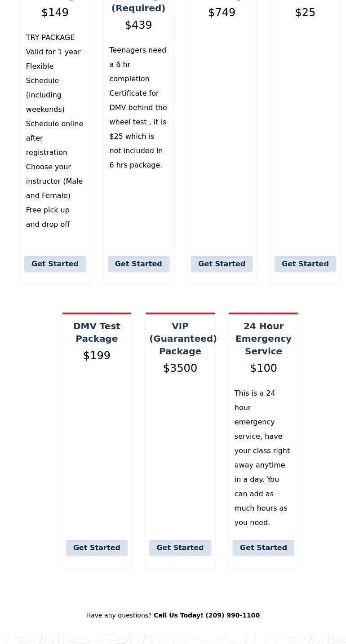Click the $199 price label
The height and width of the screenshot is (644, 346).
click(97, 356)
